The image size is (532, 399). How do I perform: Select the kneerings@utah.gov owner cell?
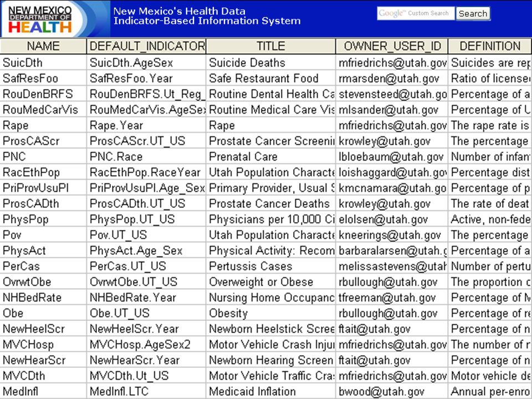[392, 235]
